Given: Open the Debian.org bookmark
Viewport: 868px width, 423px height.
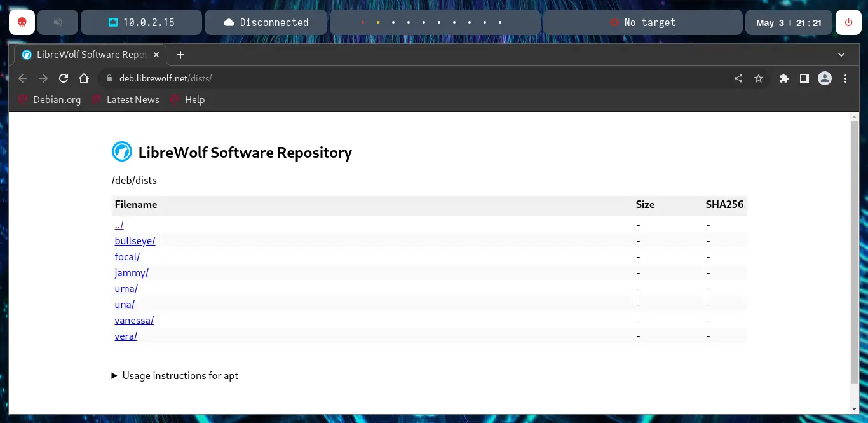Looking at the screenshot, I should [x=50, y=99].
